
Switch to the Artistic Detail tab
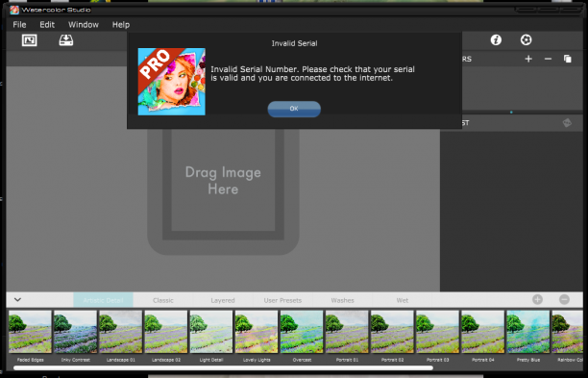pos(103,300)
